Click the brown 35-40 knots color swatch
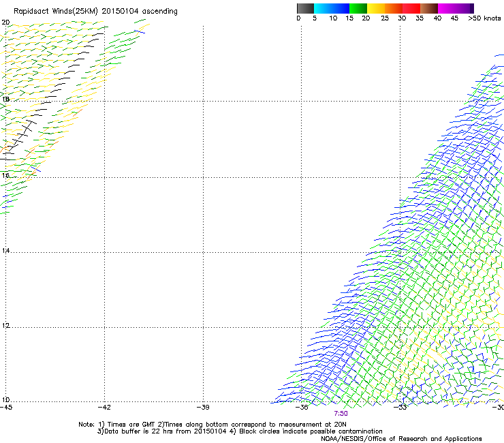This screenshot has width=504, height=443. coord(429,8)
